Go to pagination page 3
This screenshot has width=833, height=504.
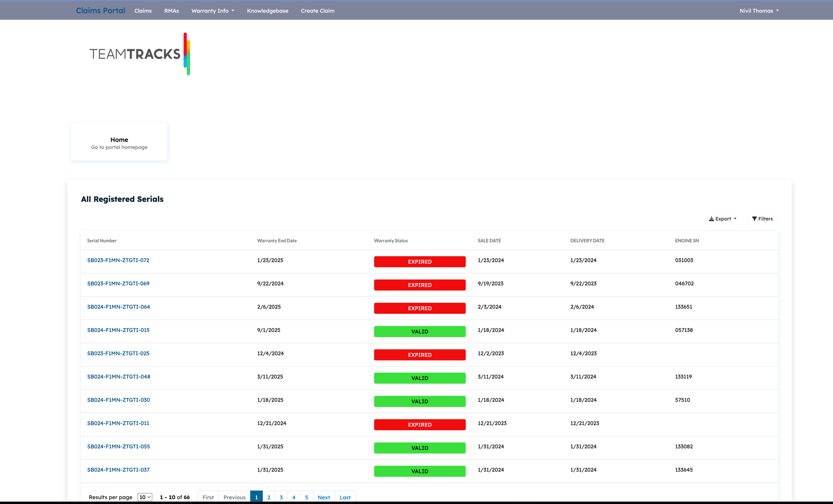click(x=281, y=497)
